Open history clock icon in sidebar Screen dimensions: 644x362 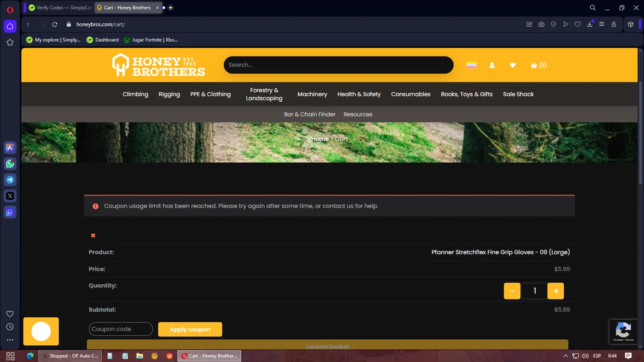coord(10,327)
